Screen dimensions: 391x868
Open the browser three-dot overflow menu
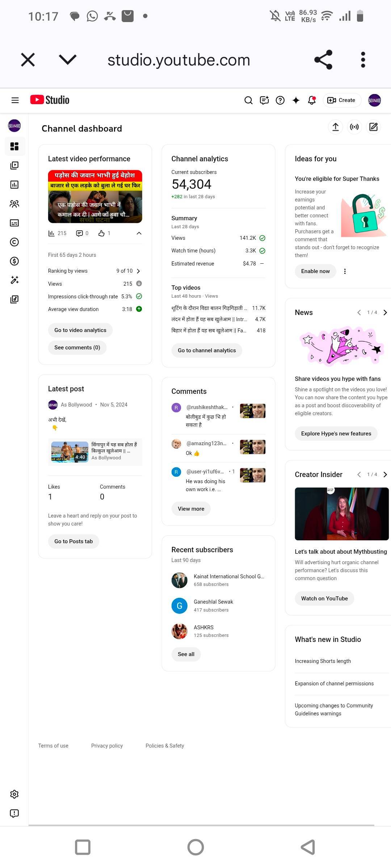(363, 59)
